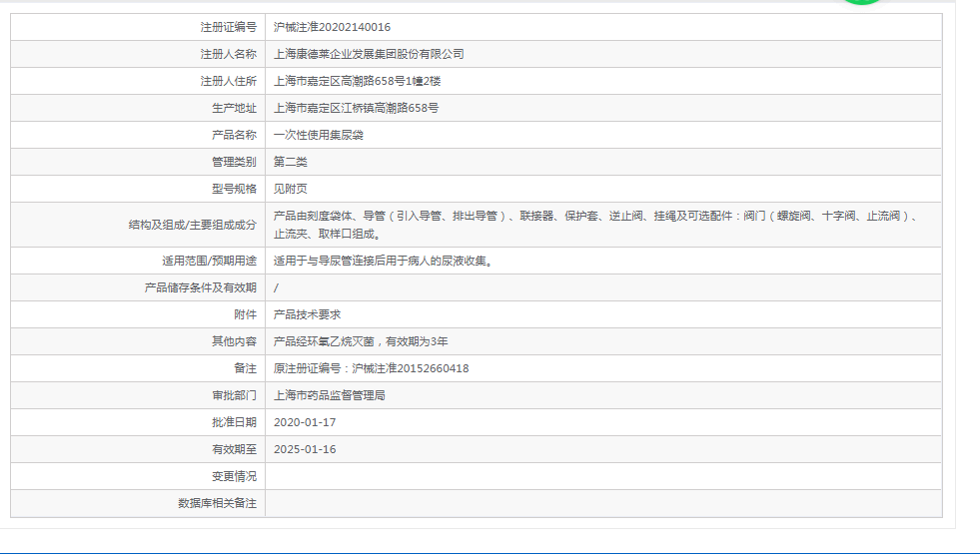Click the 注册人名称 label
Image resolution: width=980 pixels, height=554 pixels.
[228, 54]
